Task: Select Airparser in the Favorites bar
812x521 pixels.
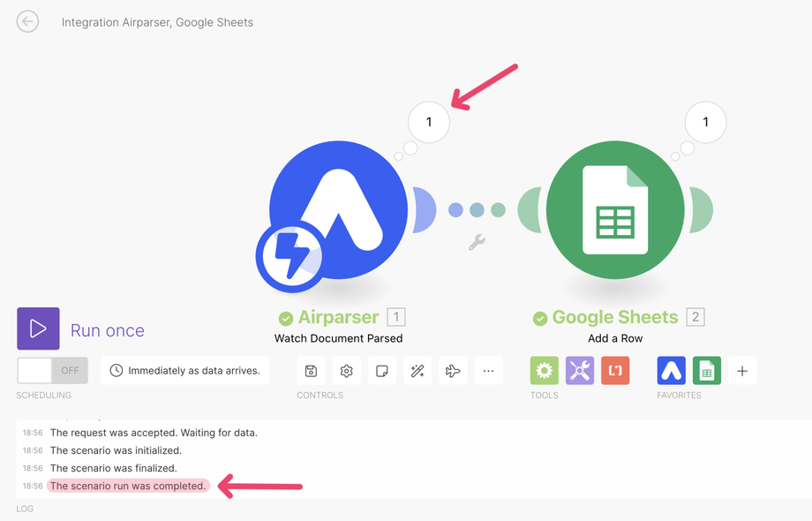Action: [x=671, y=371]
